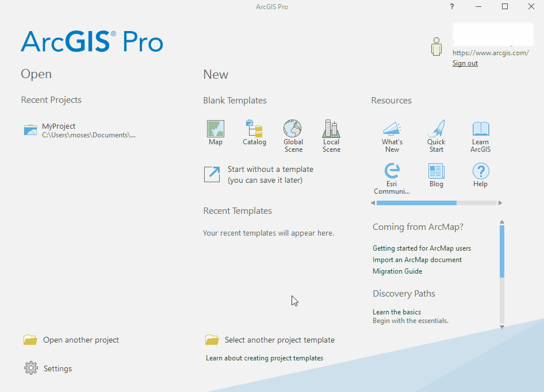This screenshot has width=544, height=392.
Task: Pick the Local Scene template icon
Action: click(x=331, y=128)
